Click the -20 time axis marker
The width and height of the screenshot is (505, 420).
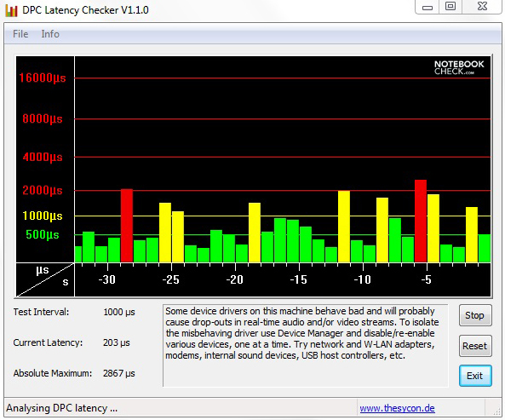tap(235, 279)
